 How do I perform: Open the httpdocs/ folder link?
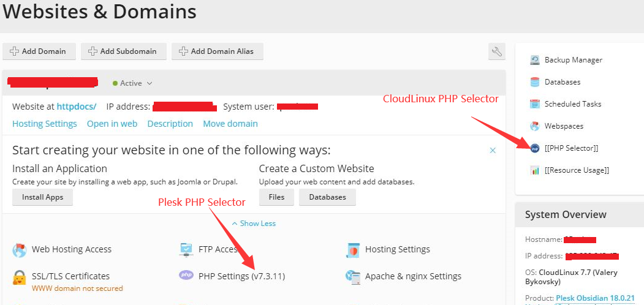(x=77, y=107)
